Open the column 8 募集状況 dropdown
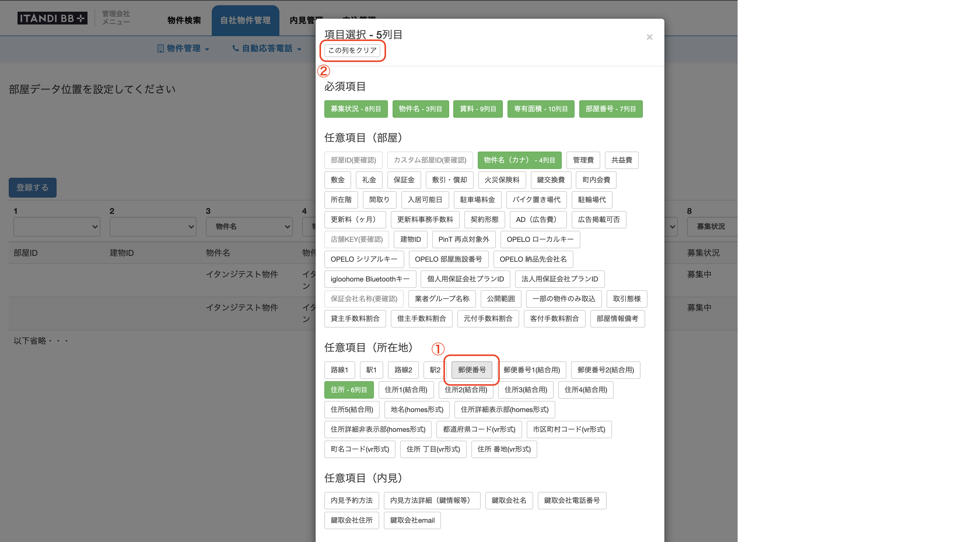 pyautogui.click(x=712, y=226)
